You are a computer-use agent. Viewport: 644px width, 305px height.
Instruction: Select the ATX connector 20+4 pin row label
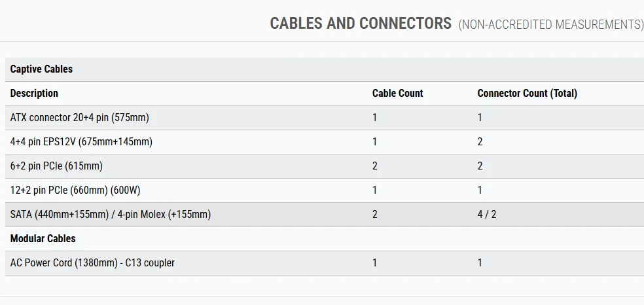pos(79,118)
